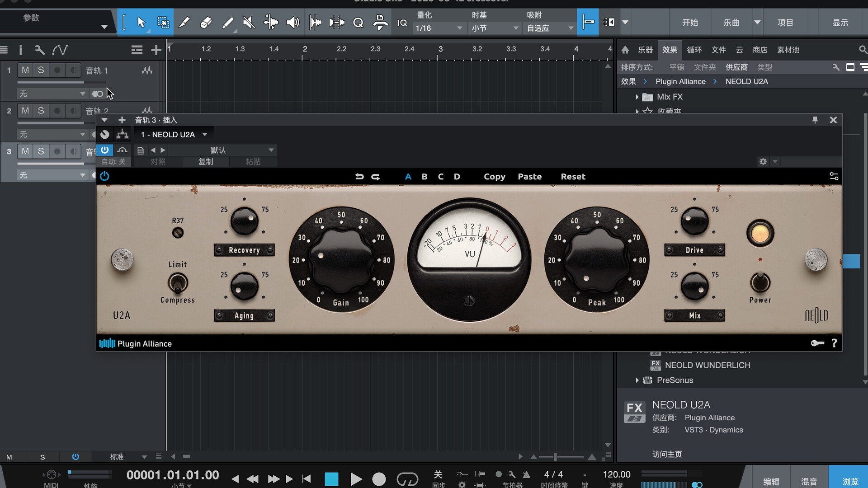Click the large Gain knob
This screenshot has height=488, width=868.
(x=342, y=260)
